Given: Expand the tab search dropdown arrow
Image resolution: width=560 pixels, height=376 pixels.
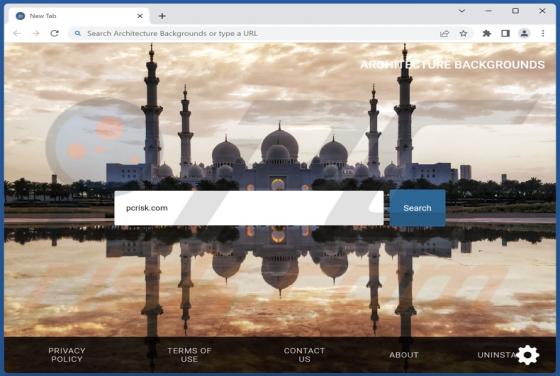Looking at the screenshot, I should coord(462,11).
